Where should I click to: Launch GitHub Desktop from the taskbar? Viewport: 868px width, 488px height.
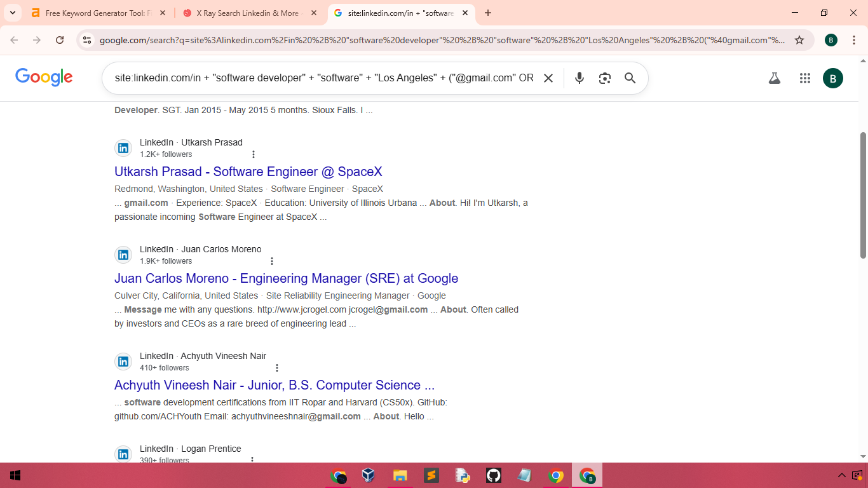coord(493,475)
